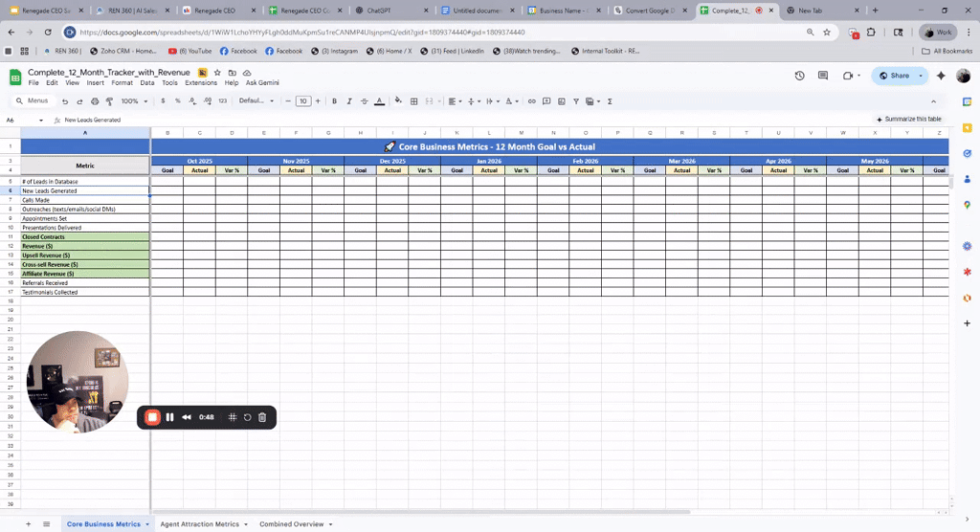Open Name box dropdown arrow

point(40,120)
